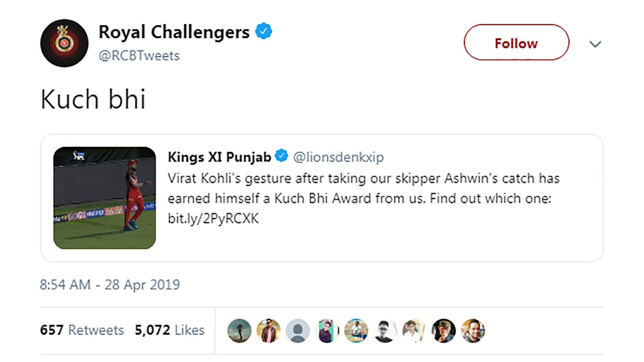Open the fourth liker avatar
Screen dimensions: 644x362
click(327, 330)
